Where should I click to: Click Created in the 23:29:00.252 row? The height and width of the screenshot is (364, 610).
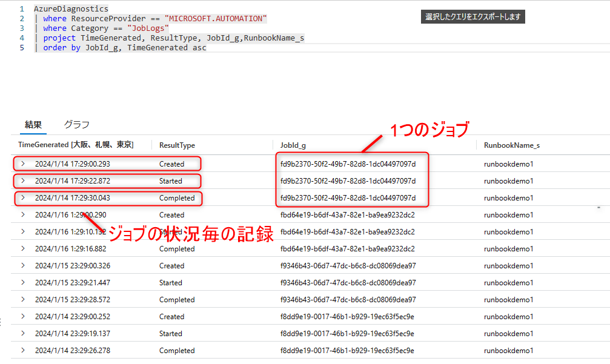tap(171, 317)
